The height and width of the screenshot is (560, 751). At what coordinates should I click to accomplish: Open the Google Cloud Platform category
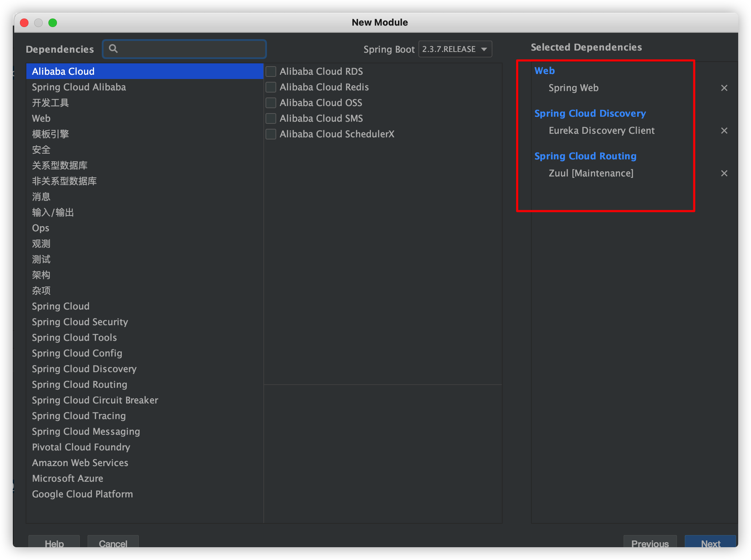pyautogui.click(x=145, y=494)
